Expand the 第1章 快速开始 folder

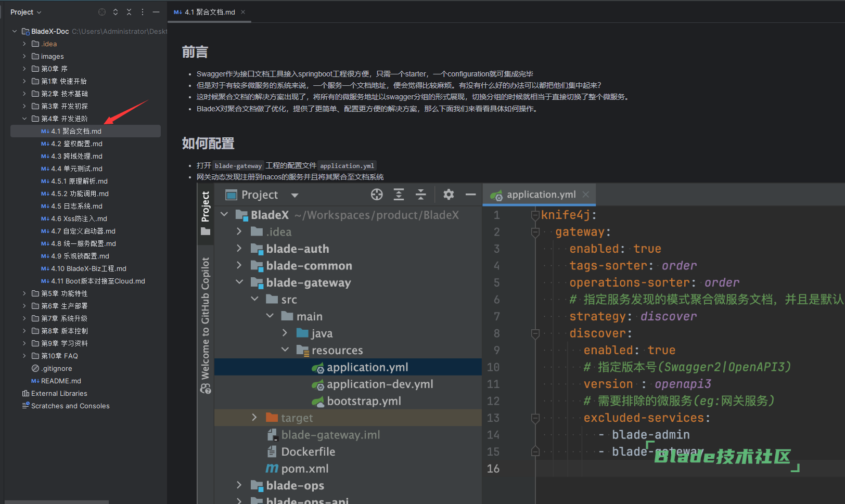coord(24,81)
